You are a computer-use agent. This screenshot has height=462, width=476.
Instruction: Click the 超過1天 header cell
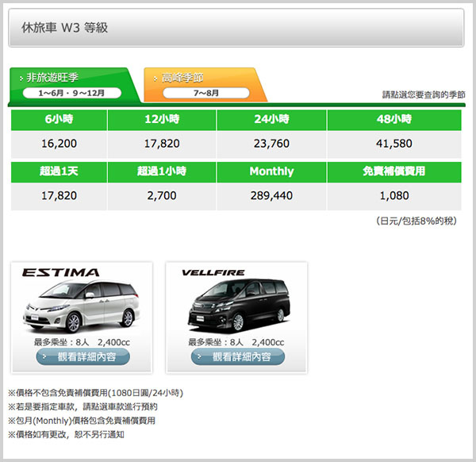[x=59, y=172]
